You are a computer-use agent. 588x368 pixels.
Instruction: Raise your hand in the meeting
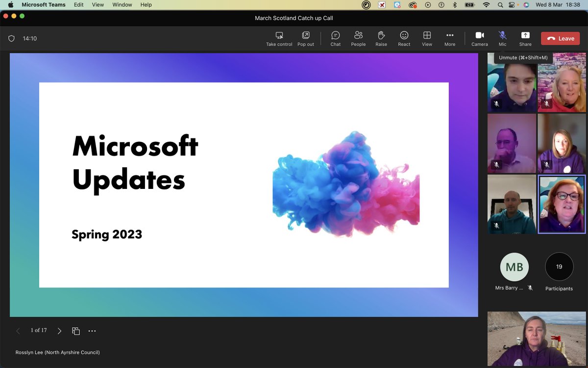pos(381,38)
